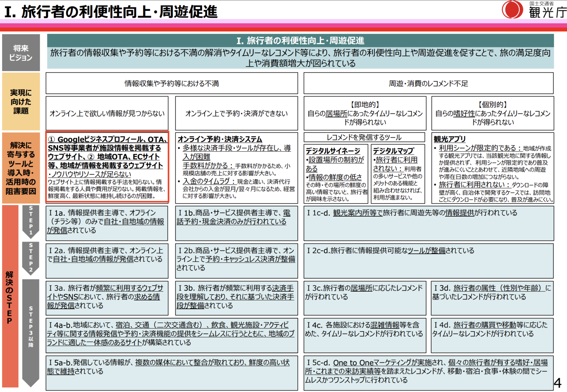Screen dimensions: 567x392
Task: Click the vertical 解決のSTEP label
Action: [10, 297]
